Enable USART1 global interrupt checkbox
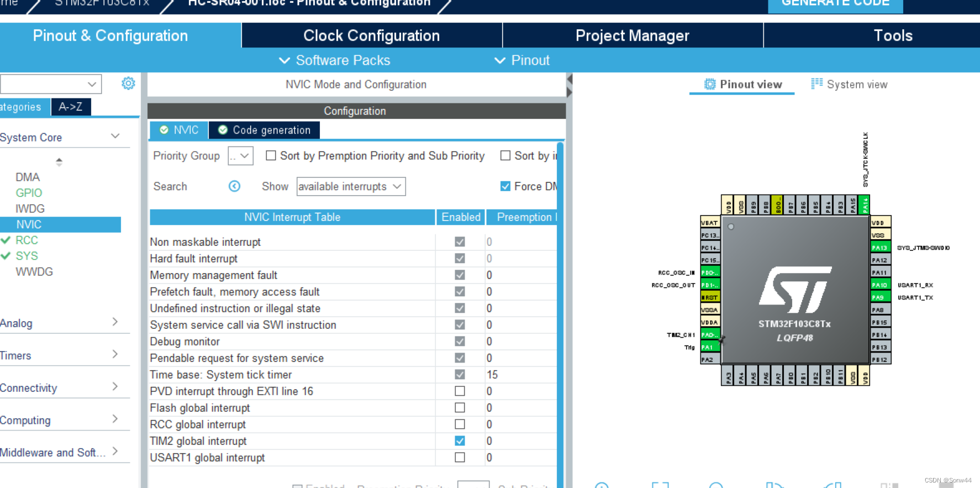980x488 pixels. click(460, 457)
